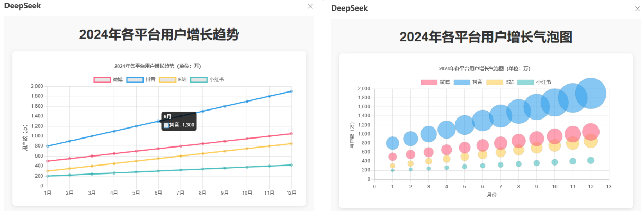Click the 9月 x-axis label
This screenshot has width=644, height=211.
pos(225,192)
